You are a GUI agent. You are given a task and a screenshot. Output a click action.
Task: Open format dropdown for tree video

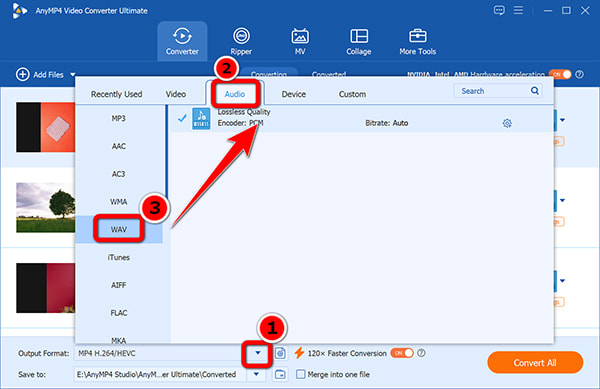(562, 200)
